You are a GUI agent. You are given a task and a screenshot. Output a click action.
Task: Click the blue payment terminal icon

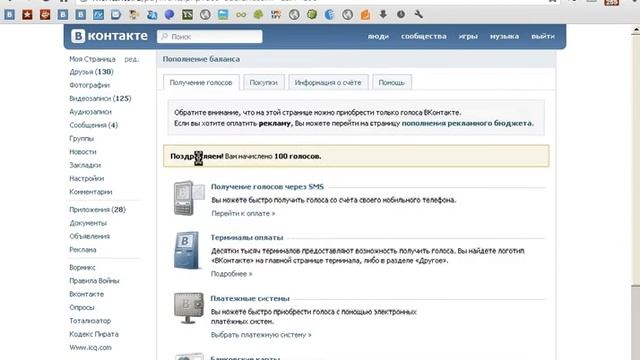[187, 251]
